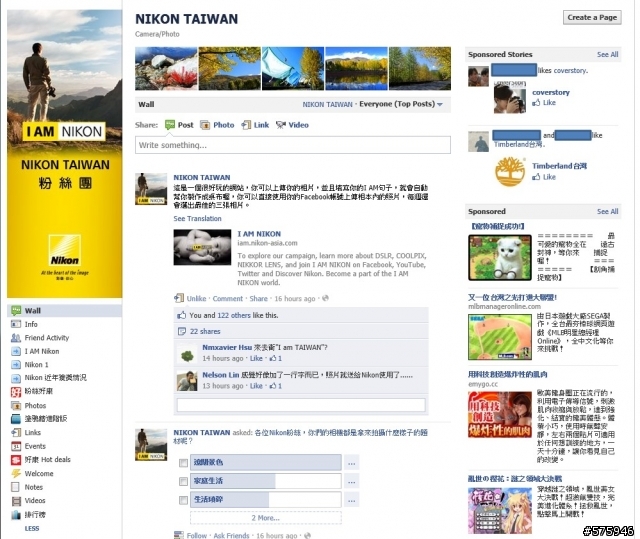Click thumbs-up on Nelson Lin comment
This screenshot has width=640, height=539.
[x=273, y=386]
